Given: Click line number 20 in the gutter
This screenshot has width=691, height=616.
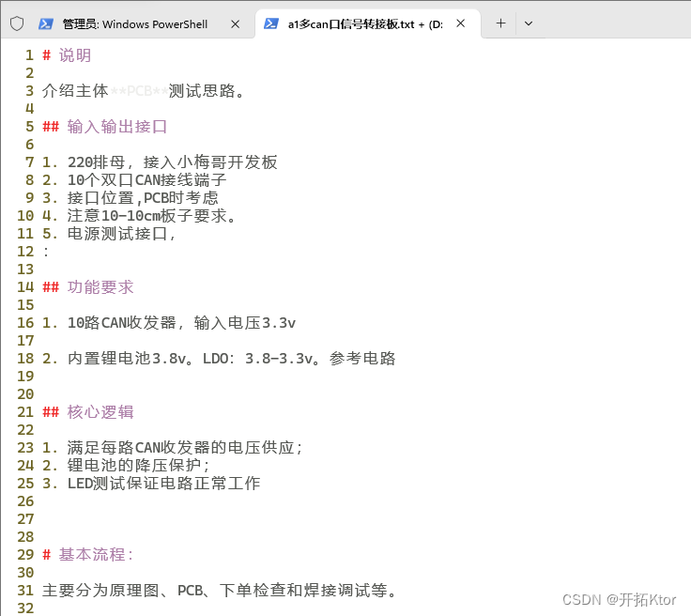Looking at the screenshot, I should pyautogui.click(x=25, y=394).
